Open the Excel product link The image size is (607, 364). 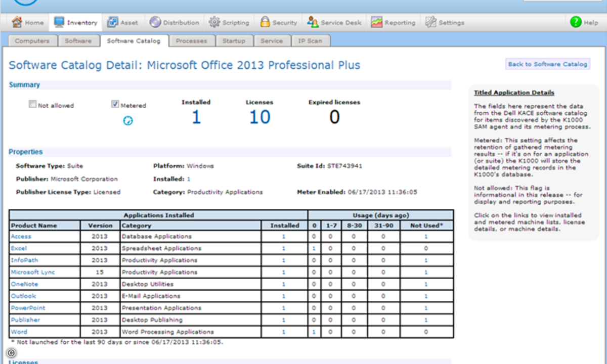tap(19, 248)
